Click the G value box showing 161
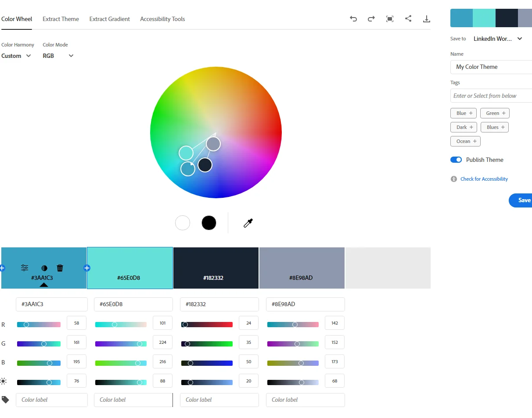The width and height of the screenshot is (532, 418). tap(76, 342)
